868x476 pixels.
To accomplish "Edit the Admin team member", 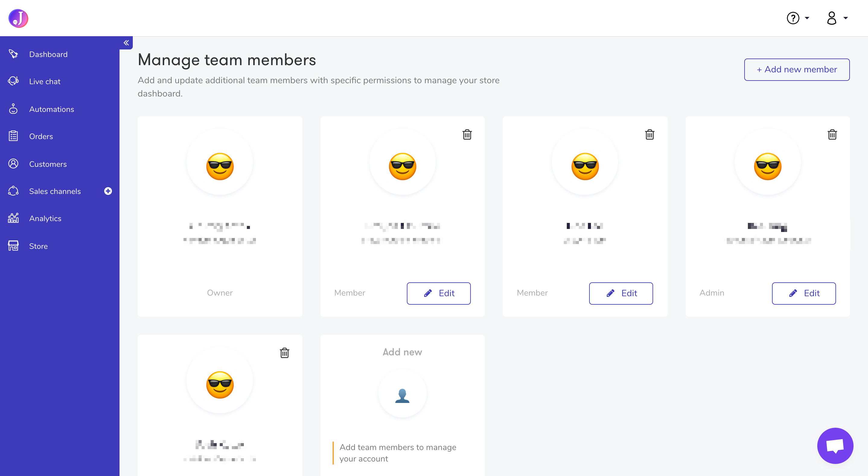I will pos(804,294).
